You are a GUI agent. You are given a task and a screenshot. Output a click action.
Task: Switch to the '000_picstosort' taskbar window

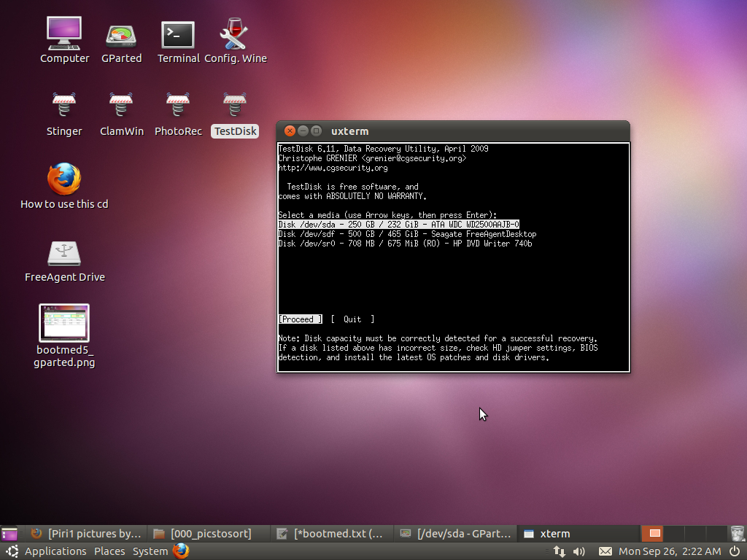(208, 534)
